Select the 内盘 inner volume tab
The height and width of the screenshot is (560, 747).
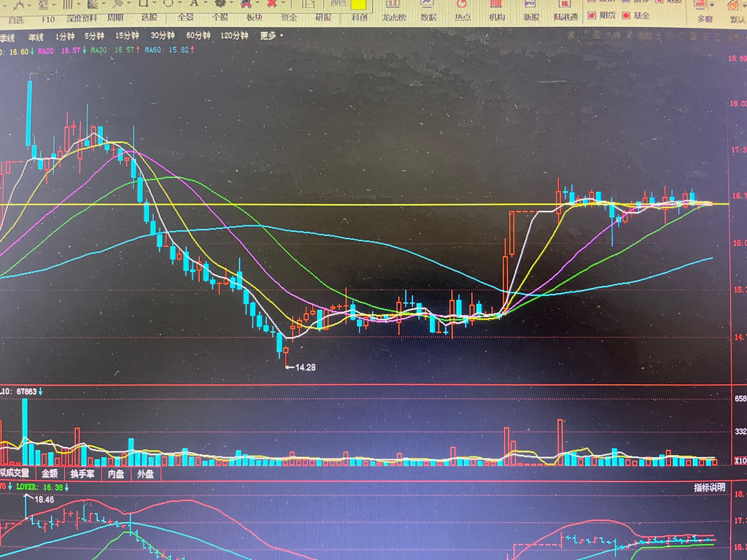(x=116, y=474)
